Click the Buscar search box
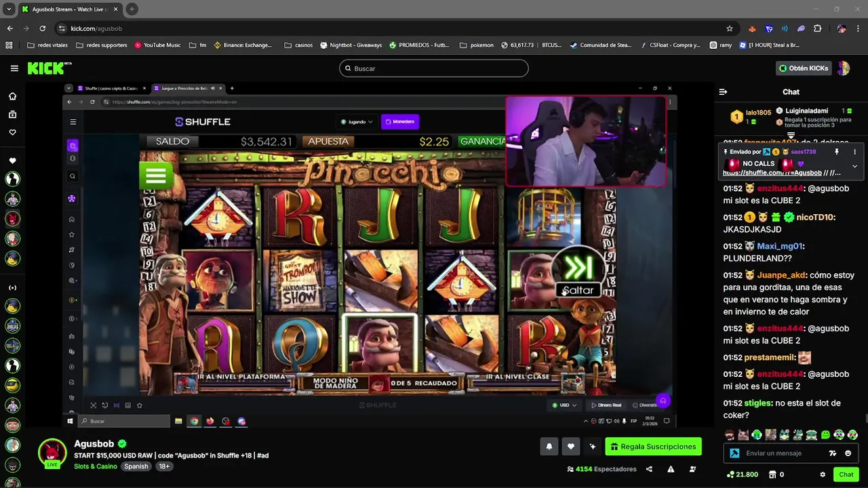This screenshot has width=868, height=488. click(434, 68)
